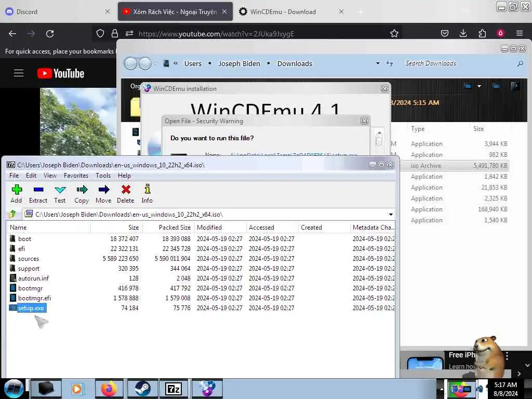532x399 pixels.
Task: Click the taskbar clock showing 5:17 AM
Action: coord(506,389)
